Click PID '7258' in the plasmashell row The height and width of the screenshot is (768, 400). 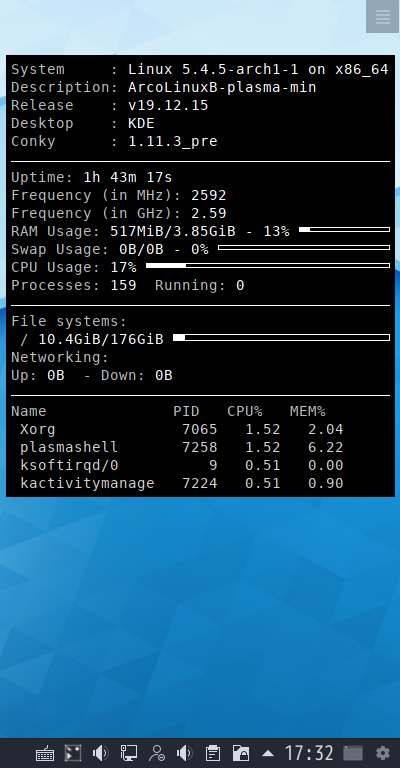point(199,448)
